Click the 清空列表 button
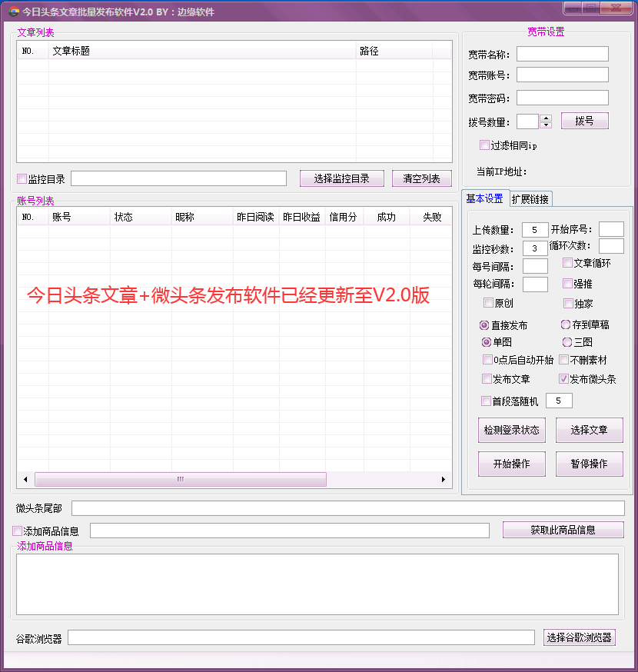The width and height of the screenshot is (638, 672). coord(422,178)
